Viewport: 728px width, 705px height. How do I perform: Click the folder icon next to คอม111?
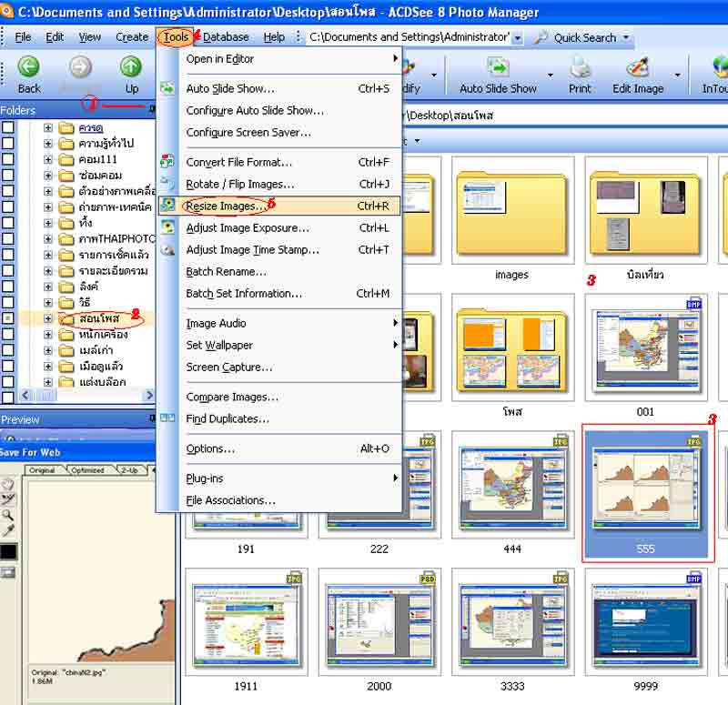(66, 160)
